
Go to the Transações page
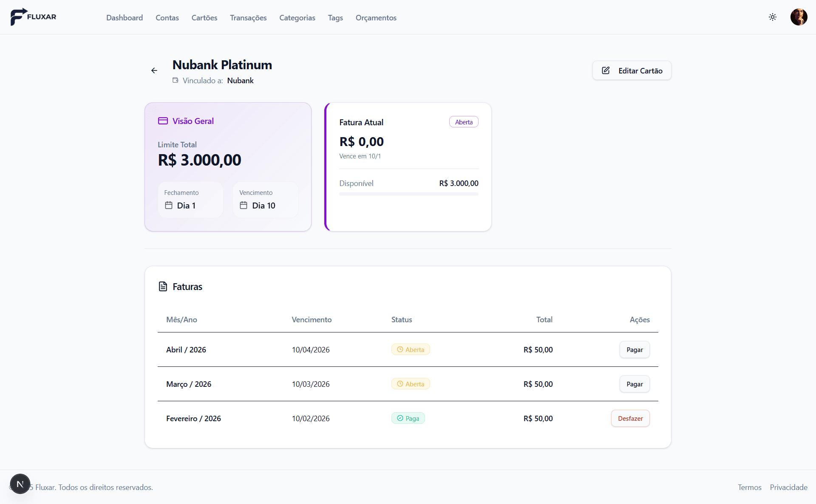click(248, 18)
